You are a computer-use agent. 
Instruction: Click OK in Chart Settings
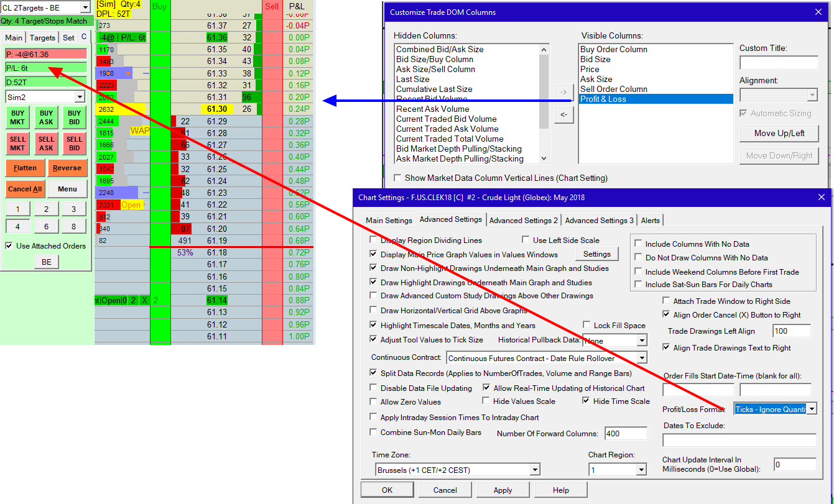click(x=387, y=490)
